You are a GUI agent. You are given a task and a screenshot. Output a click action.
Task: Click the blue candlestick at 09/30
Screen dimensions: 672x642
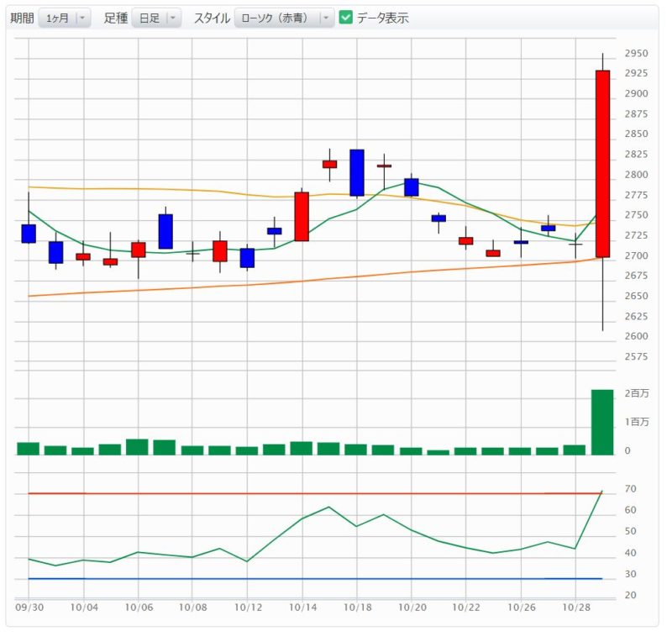click(29, 234)
